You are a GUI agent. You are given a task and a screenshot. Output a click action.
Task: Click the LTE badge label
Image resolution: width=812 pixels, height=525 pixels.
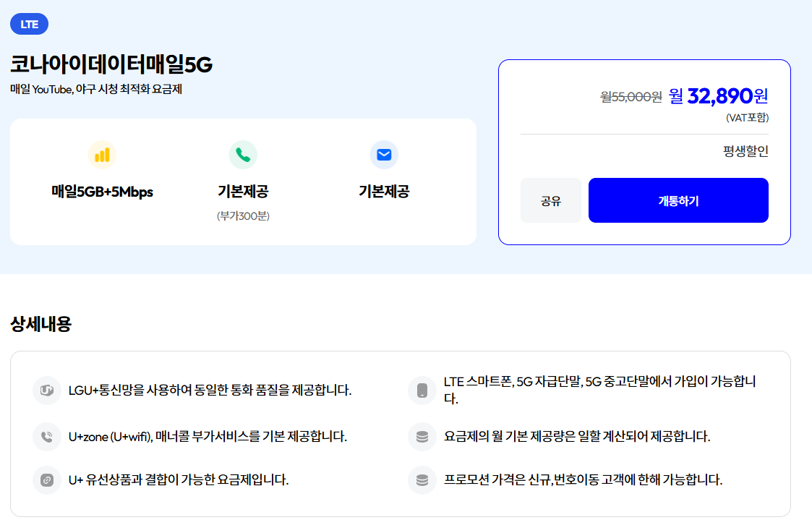tap(30, 24)
